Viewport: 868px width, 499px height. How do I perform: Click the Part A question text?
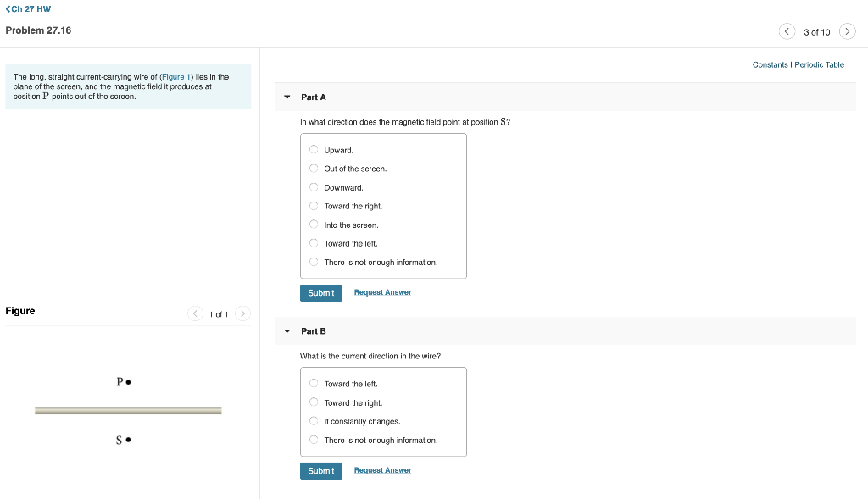point(405,122)
